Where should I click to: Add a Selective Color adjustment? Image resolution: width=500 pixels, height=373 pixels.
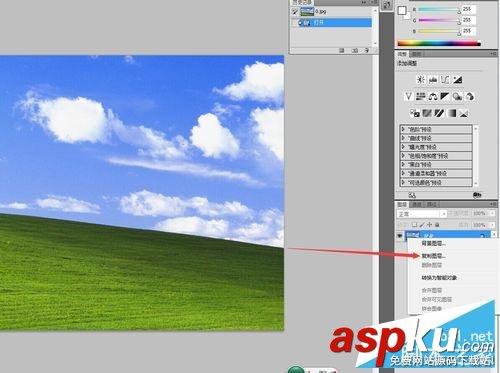464,113
